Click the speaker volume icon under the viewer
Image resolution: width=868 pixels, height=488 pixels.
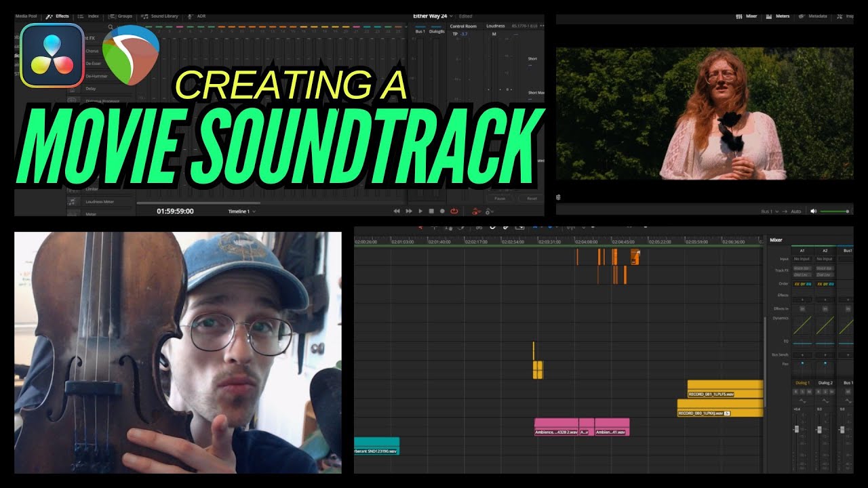[x=813, y=211]
